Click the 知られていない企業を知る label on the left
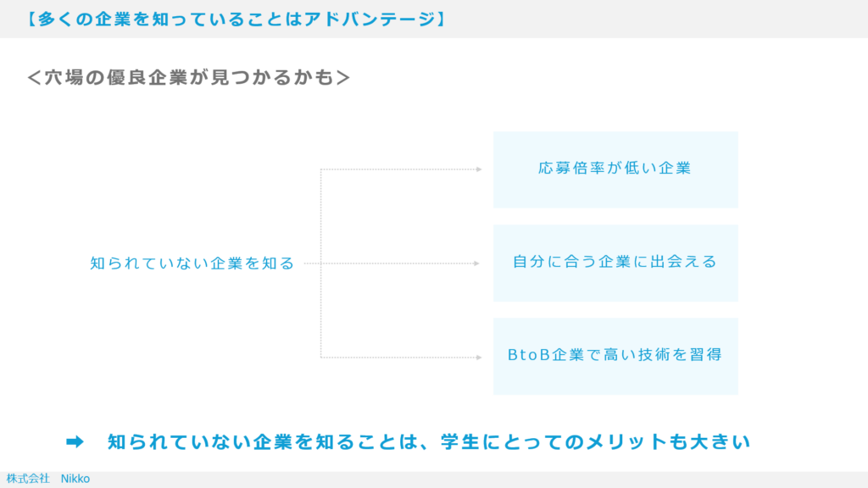The image size is (868, 488). 192,263
